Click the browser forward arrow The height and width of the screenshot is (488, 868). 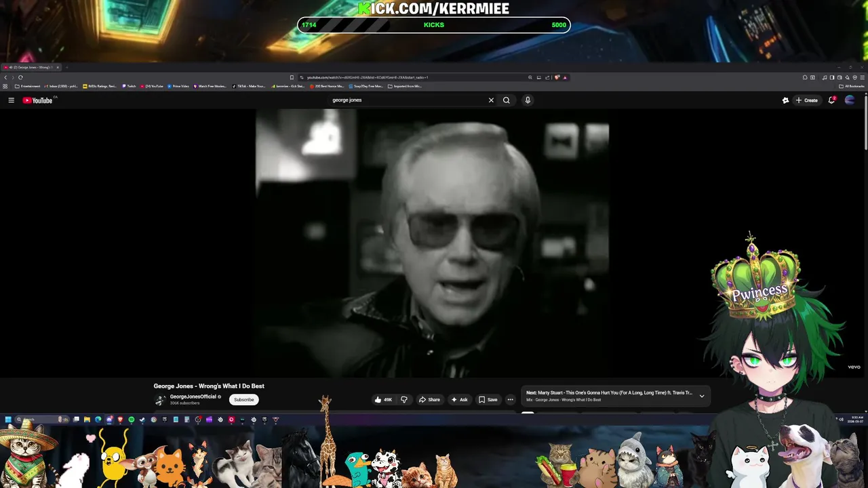(13, 77)
